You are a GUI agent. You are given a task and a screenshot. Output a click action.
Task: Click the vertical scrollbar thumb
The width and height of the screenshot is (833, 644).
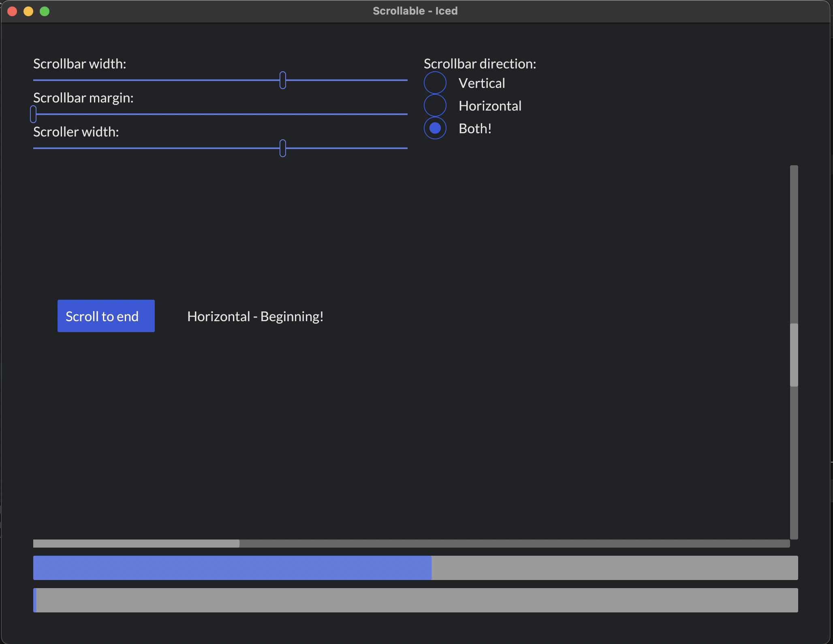click(x=794, y=355)
